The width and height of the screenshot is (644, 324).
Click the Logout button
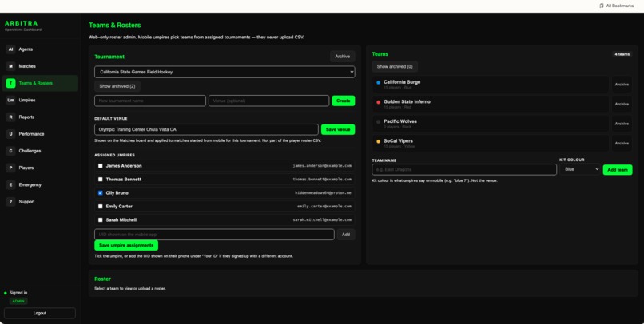point(40,314)
